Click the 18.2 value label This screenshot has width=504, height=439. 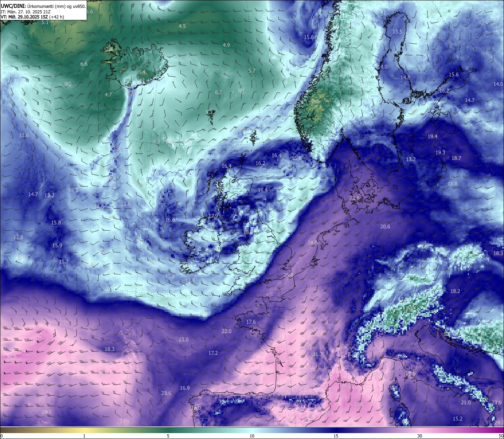pos(455,291)
